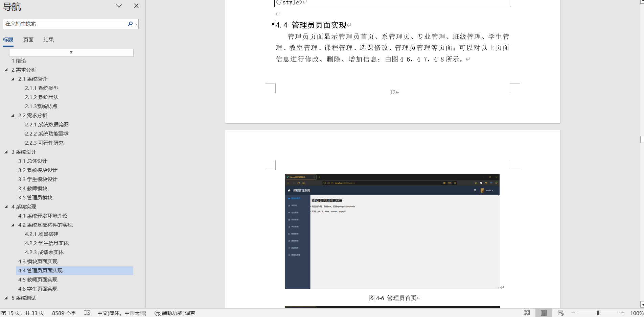Click the jump-to-top arrow above heading list
The width and height of the screenshot is (644, 317).
pos(71,52)
